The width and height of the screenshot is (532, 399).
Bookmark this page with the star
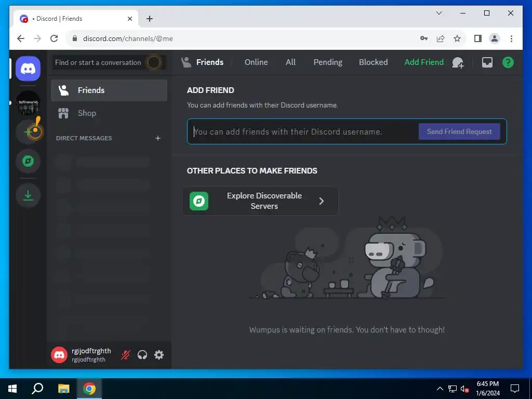(457, 38)
